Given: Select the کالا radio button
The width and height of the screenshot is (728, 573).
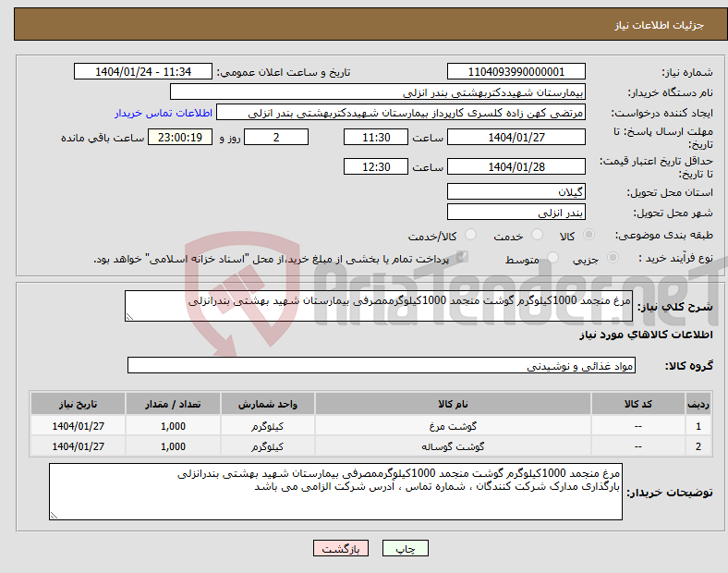Looking at the screenshot, I should pyautogui.click(x=588, y=235).
